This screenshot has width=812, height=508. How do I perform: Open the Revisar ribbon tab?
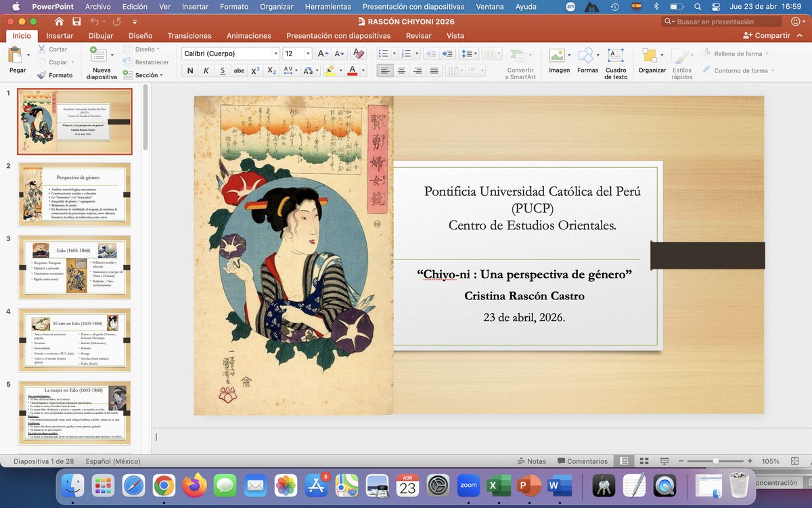click(418, 36)
